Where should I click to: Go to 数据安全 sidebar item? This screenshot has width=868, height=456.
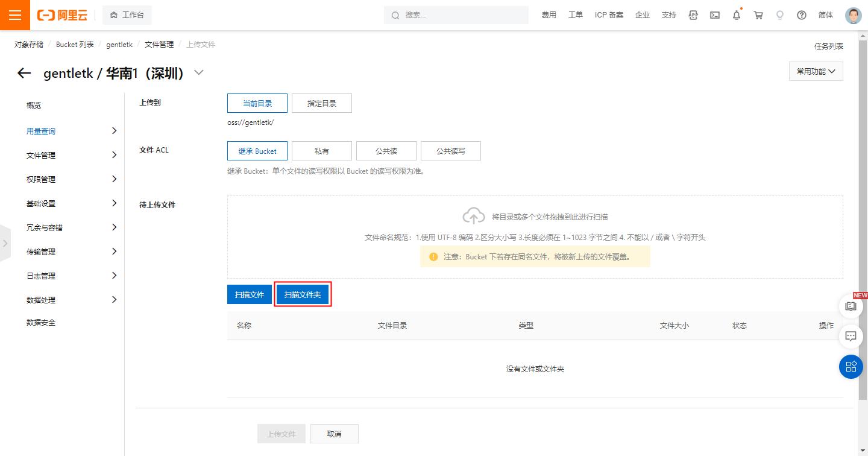tap(41, 323)
